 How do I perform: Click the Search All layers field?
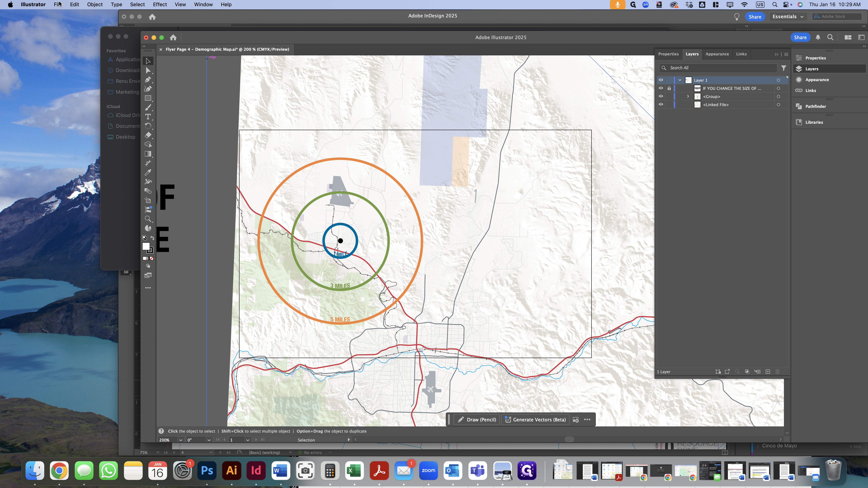718,68
